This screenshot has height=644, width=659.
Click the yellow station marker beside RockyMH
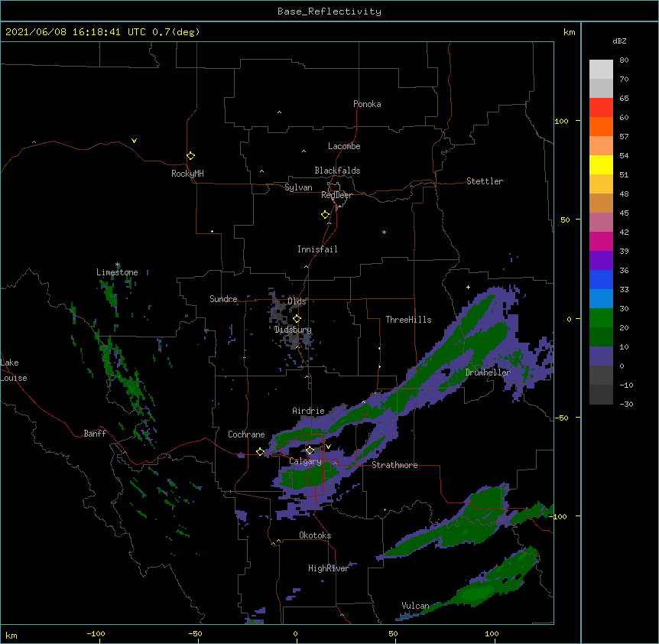coord(190,155)
